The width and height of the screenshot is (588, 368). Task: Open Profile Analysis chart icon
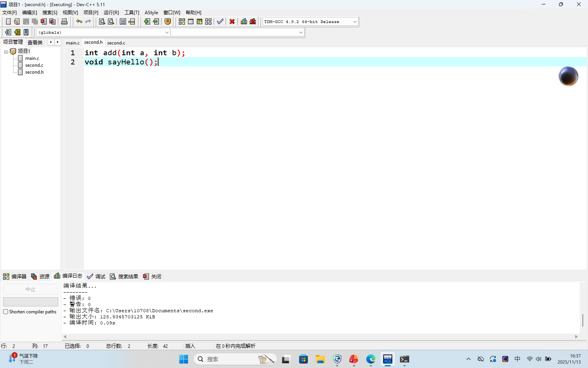coord(244,22)
